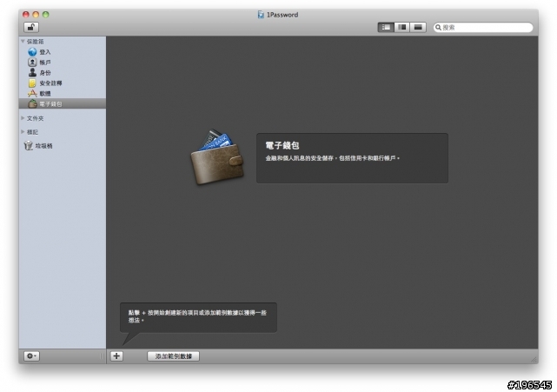This screenshot has height=392, width=557.
Task: Click the green zoom window button
Action: (46, 15)
